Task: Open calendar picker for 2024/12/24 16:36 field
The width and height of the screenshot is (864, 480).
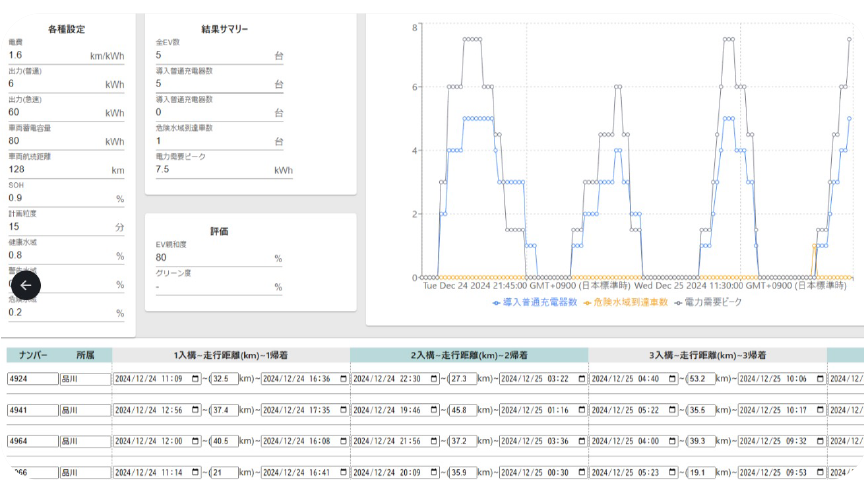Action: pyautogui.click(x=344, y=379)
